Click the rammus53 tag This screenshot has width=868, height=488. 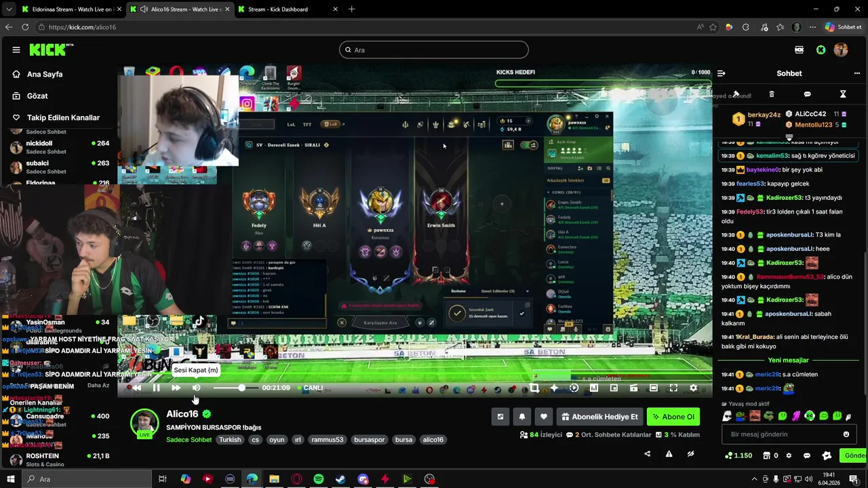(328, 440)
